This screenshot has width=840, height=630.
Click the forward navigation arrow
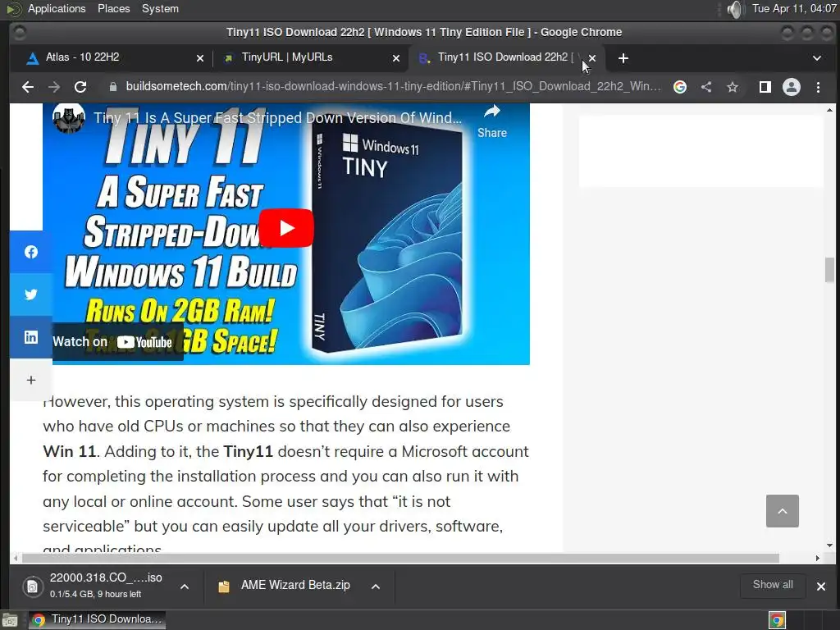pos(54,87)
